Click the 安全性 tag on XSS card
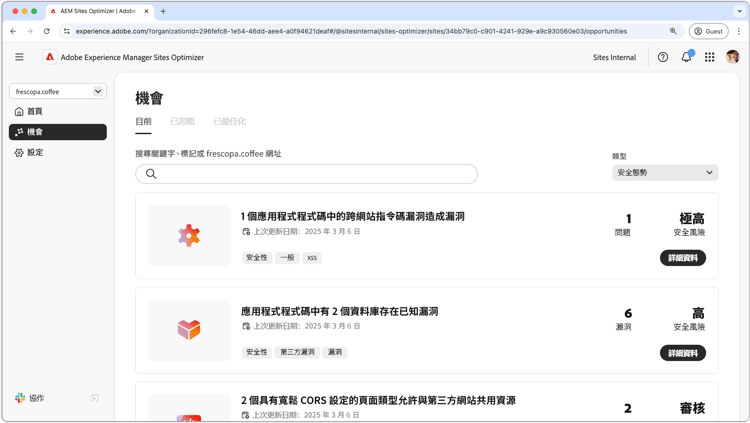 (x=257, y=258)
